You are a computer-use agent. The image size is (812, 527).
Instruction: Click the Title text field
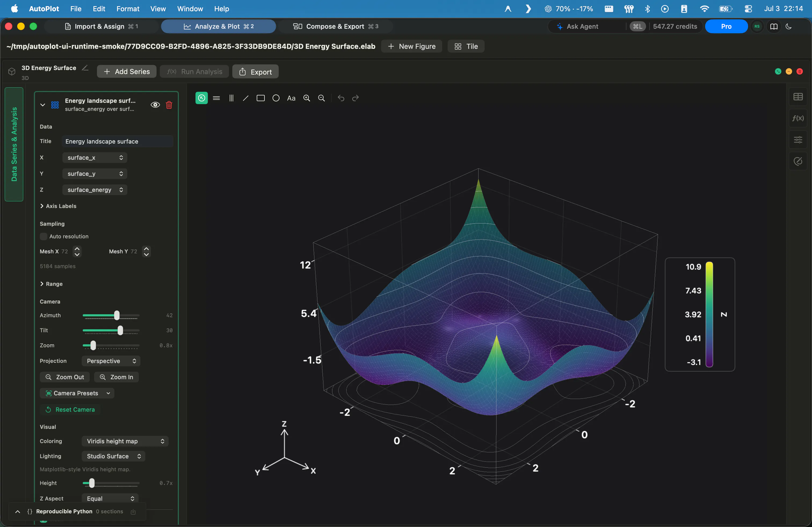117,141
